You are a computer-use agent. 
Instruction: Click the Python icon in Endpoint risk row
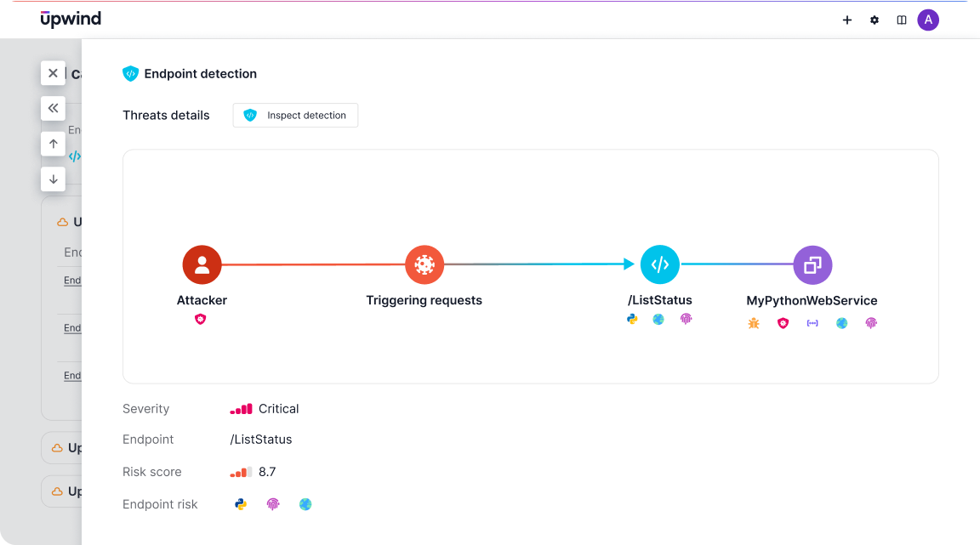(241, 504)
